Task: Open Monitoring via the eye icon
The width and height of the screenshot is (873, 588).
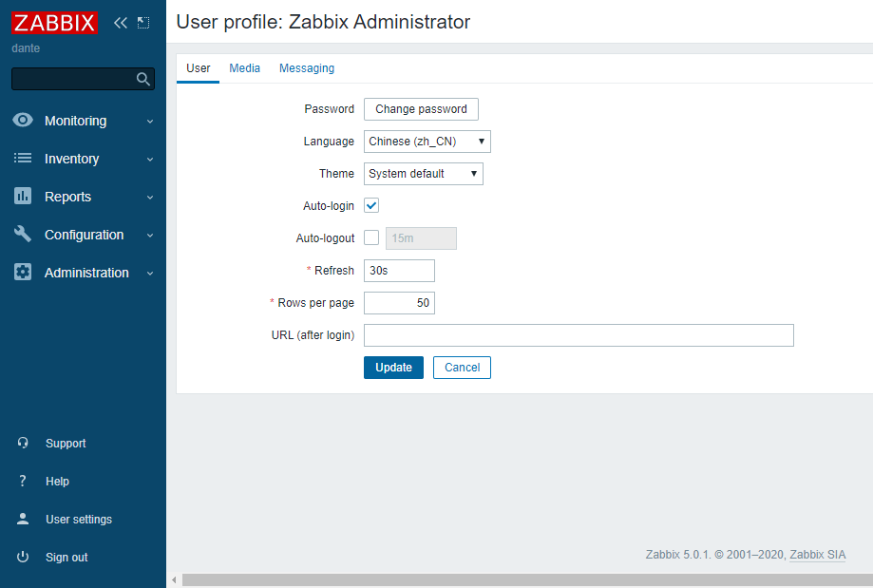Action: click(23, 121)
